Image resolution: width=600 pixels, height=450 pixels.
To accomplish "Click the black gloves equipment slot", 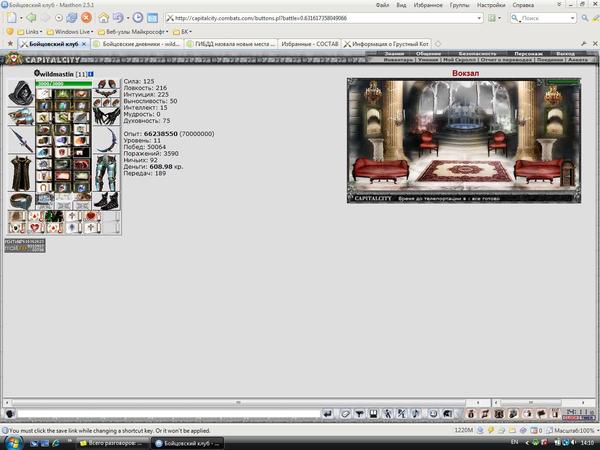I will (x=106, y=116).
